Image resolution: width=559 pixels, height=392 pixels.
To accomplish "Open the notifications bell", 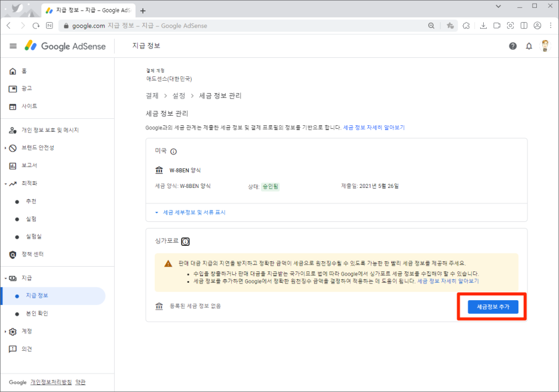I will coord(529,46).
